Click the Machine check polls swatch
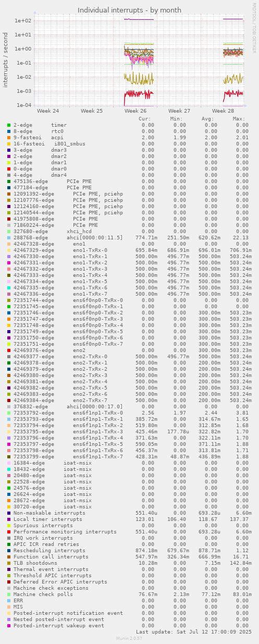 9,594
